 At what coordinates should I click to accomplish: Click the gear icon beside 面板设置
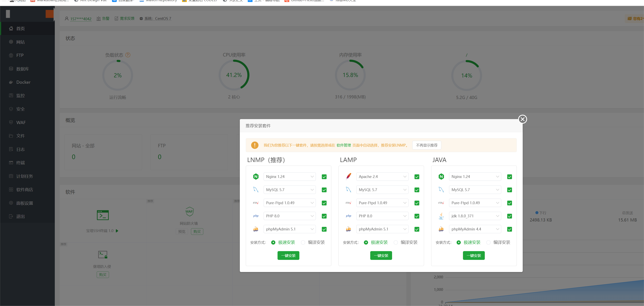(x=11, y=203)
